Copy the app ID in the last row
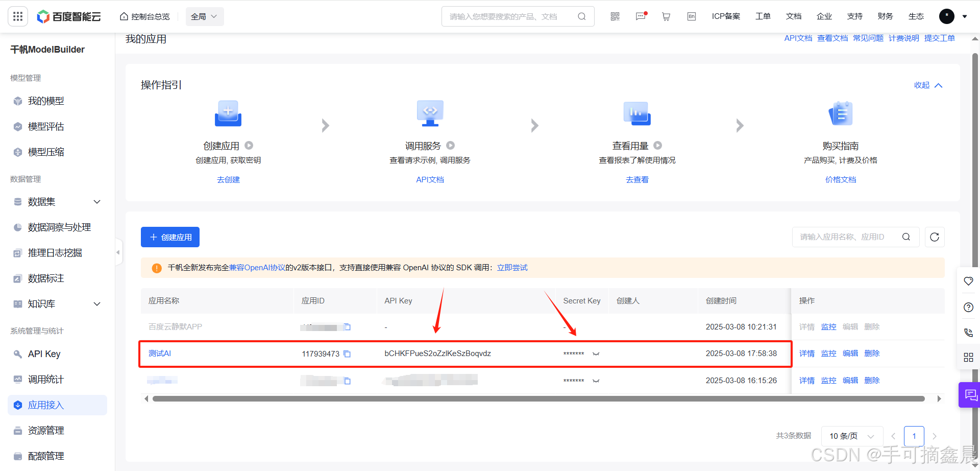The image size is (980, 471). pyautogui.click(x=347, y=381)
